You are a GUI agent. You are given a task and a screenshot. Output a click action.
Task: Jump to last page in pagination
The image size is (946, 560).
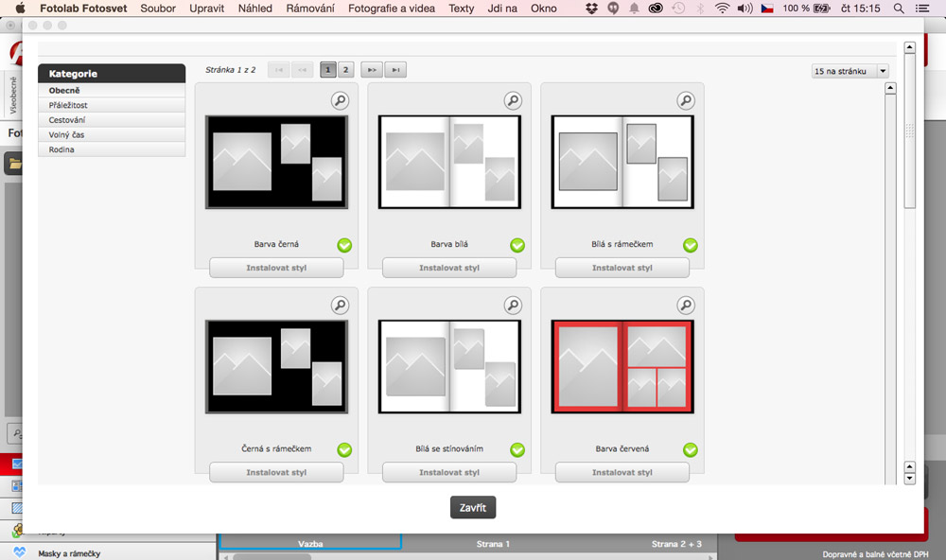coord(396,70)
